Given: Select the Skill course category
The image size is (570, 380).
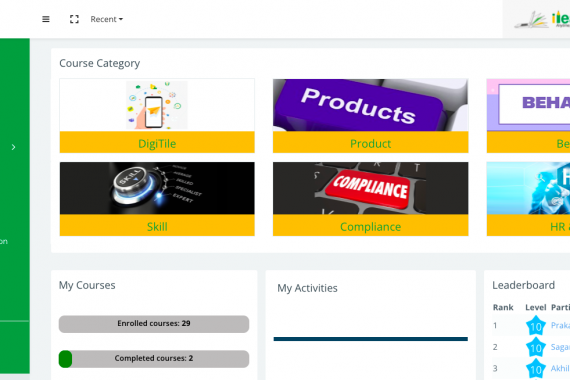Looking at the screenshot, I should (x=157, y=227).
